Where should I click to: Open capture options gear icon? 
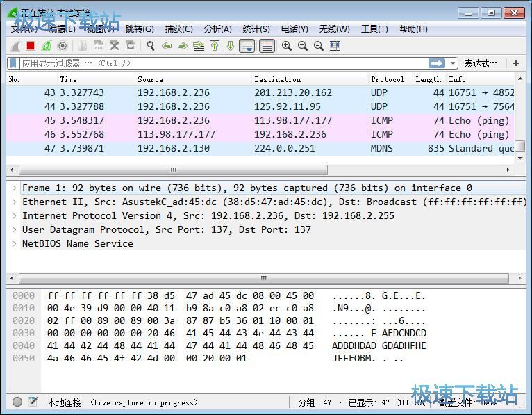click(63, 46)
